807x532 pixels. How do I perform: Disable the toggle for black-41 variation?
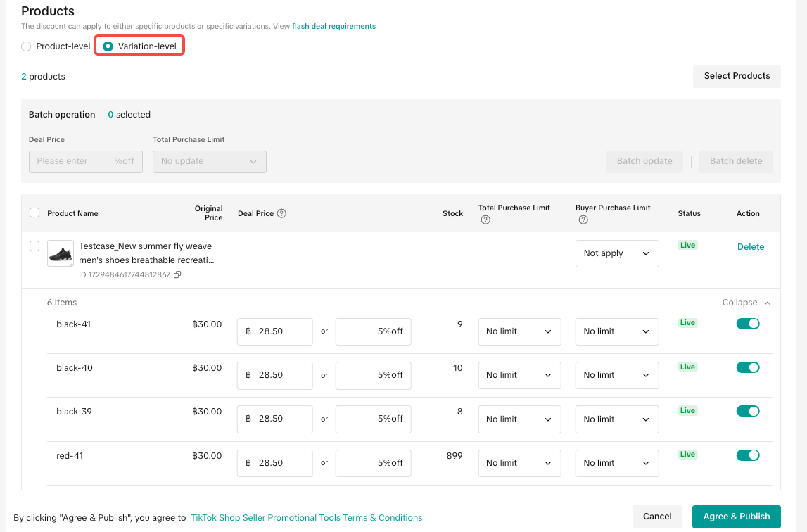pos(748,324)
